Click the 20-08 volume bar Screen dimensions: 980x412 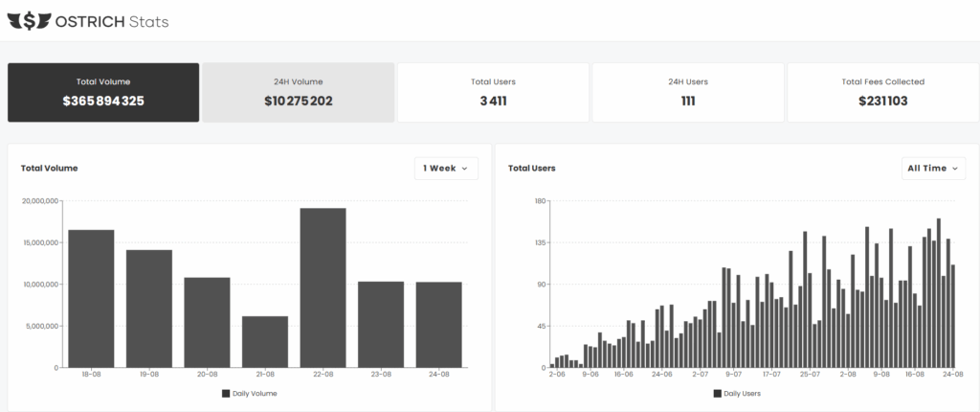click(x=207, y=322)
